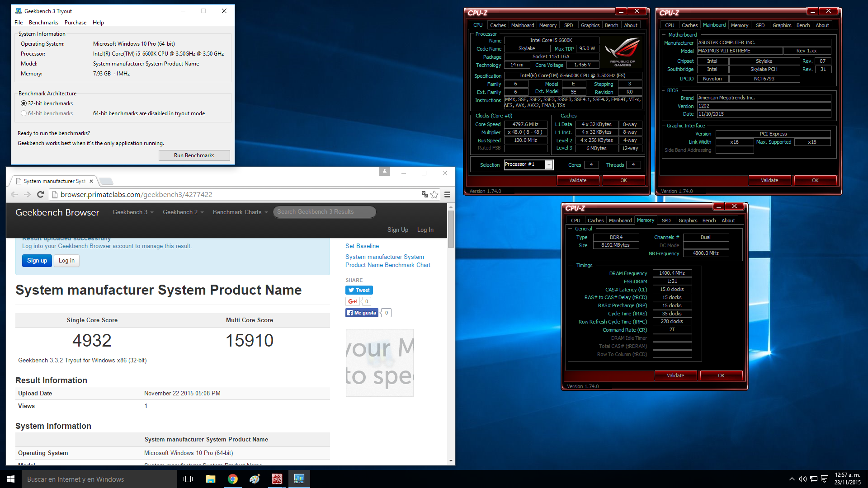The height and width of the screenshot is (488, 868).
Task: Bookmark page with the star icon
Action: click(x=434, y=195)
